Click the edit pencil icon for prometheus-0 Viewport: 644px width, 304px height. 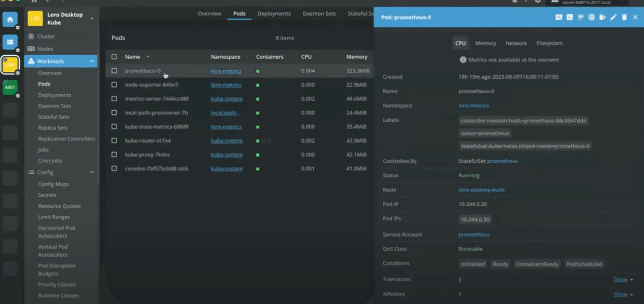(613, 17)
